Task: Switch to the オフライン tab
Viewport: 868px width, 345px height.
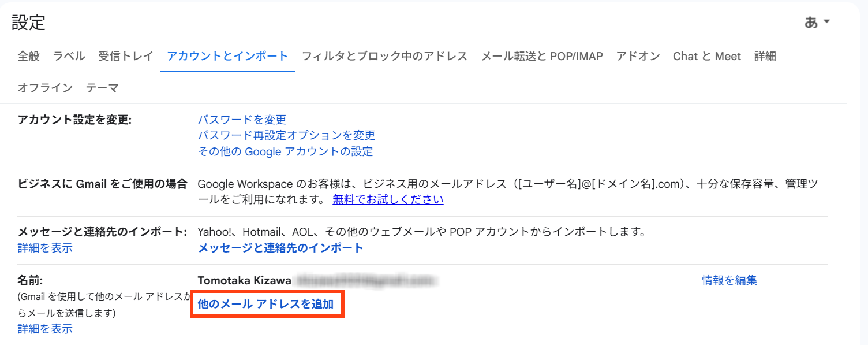Action: coord(45,88)
